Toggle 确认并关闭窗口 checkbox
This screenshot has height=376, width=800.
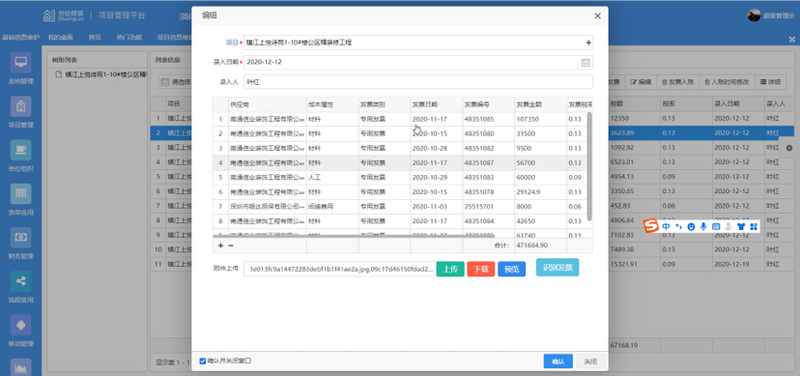(203, 361)
